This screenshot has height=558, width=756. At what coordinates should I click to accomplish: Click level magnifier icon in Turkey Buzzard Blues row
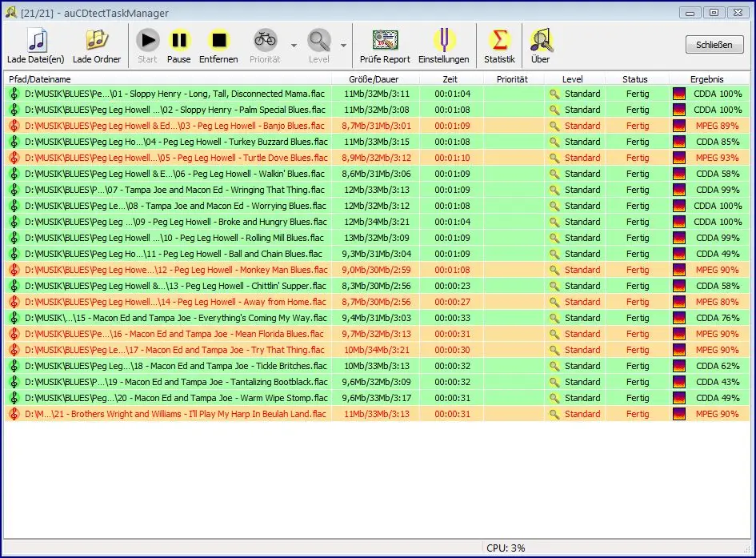pos(554,142)
